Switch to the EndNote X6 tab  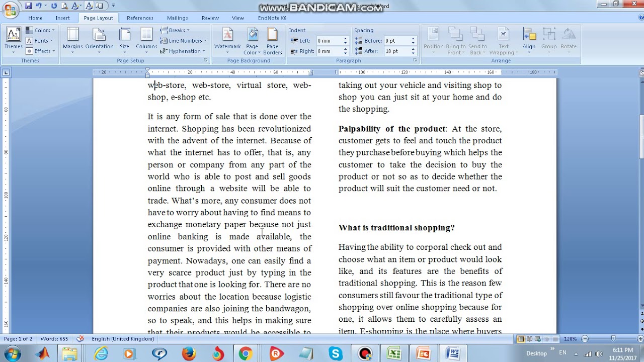[x=272, y=18]
